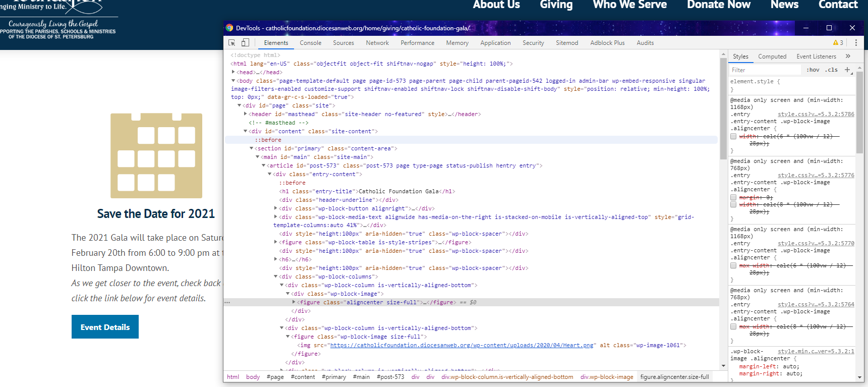868x387 pixels.
Task: Expand the header masthead element node
Action: [245, 114]
